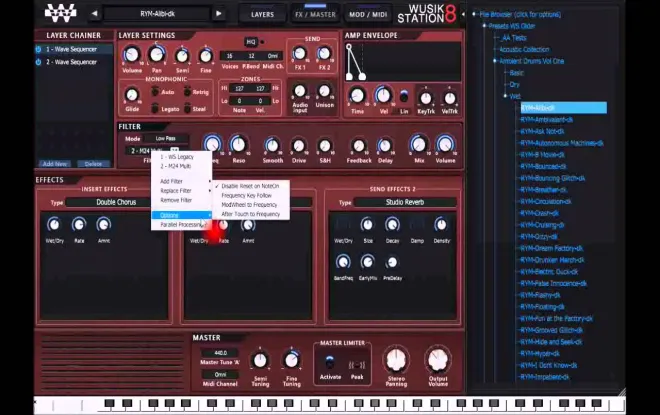Click the filter Volume knob
Image resolution: width=660 pixels, height=415 pixels.
point(445,145)
